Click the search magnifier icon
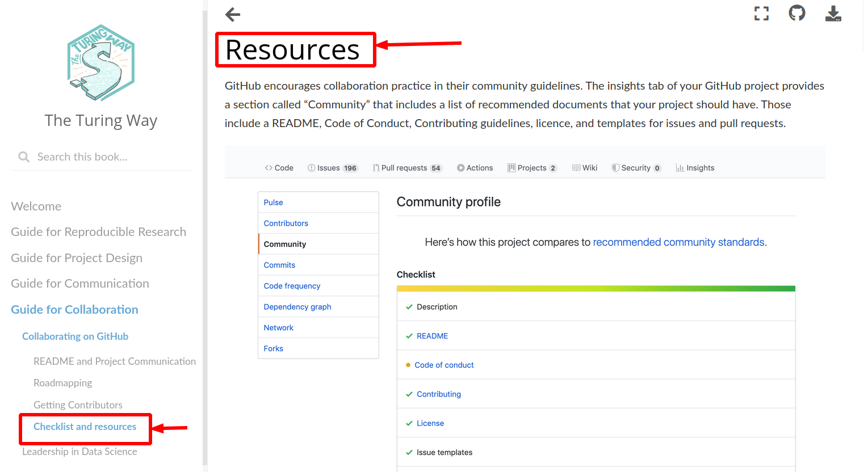Image resolution: width=868 pixels, height=472 pixels. (x=24, y=157)
